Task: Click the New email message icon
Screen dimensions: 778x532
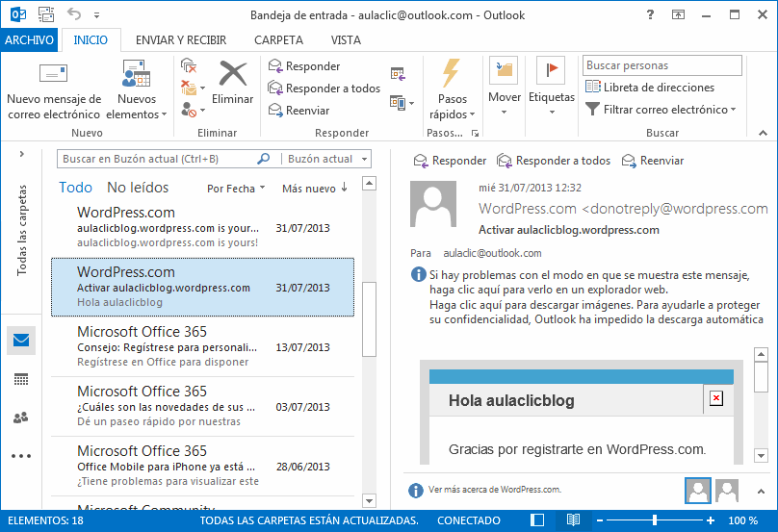Action: click(x=54, y=73)
